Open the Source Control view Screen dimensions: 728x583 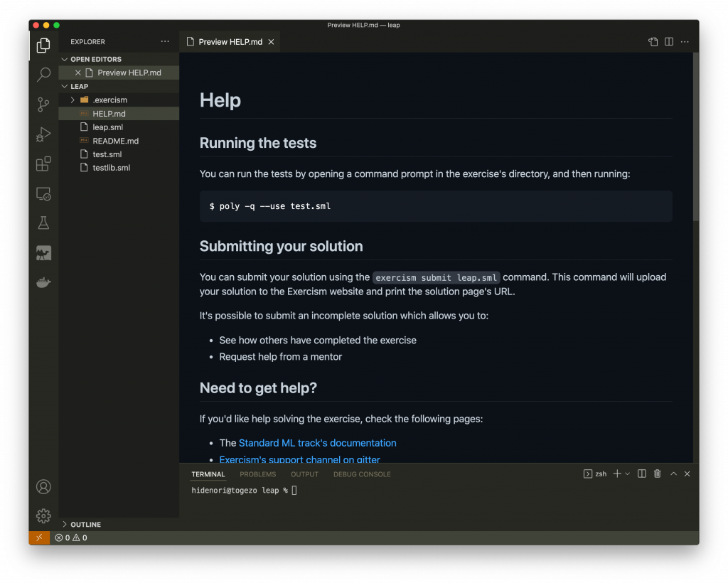coord(43,105)
